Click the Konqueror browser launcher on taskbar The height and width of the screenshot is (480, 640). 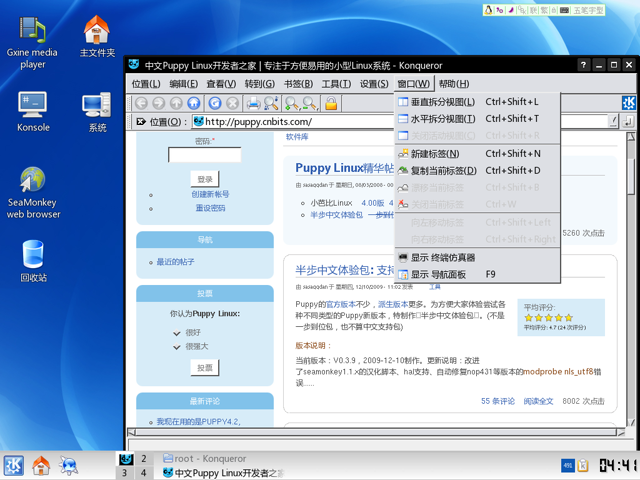tap(68, 465)
